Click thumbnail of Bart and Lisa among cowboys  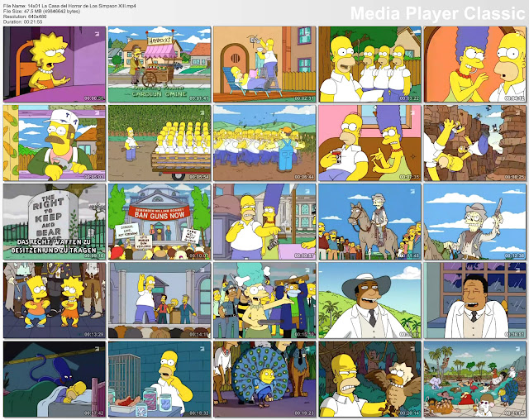click(55, 300)
